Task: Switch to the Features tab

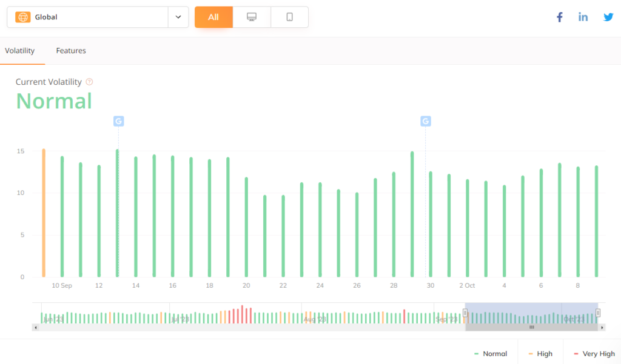Action: (71, 51)
